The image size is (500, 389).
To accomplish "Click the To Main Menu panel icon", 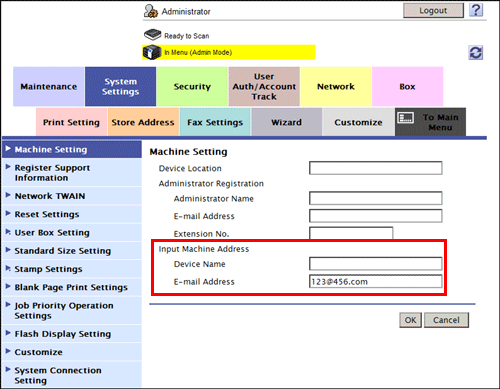I will click(406, 118).
